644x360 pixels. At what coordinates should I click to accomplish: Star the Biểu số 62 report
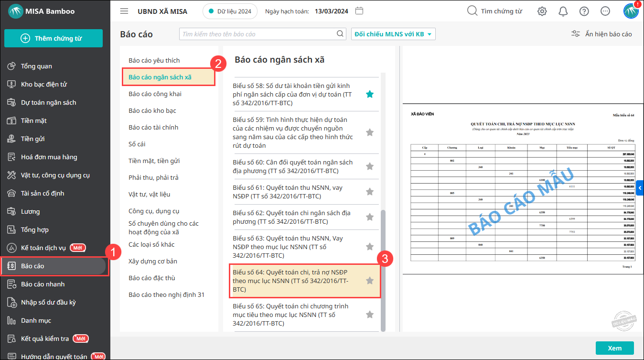(369, 217)
